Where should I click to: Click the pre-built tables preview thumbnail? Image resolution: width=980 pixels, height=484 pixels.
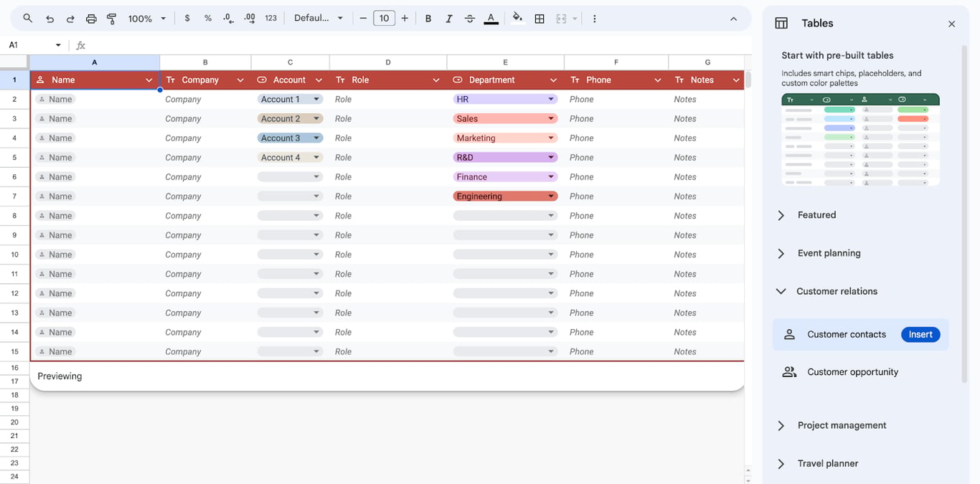point(860,140)
